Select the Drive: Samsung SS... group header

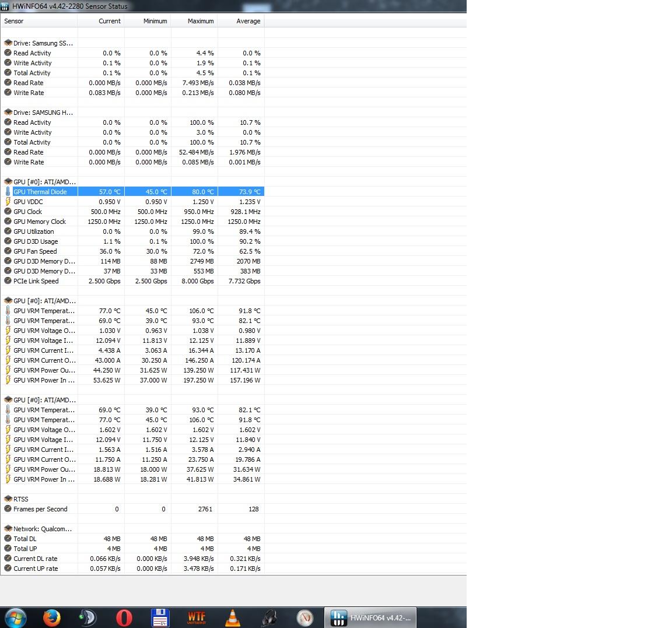[43, 43]
